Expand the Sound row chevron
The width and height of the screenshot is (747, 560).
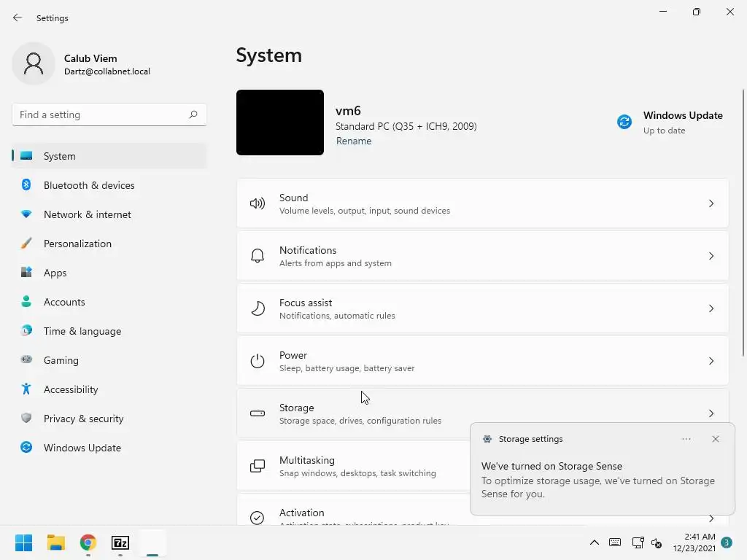pos(711,204)
